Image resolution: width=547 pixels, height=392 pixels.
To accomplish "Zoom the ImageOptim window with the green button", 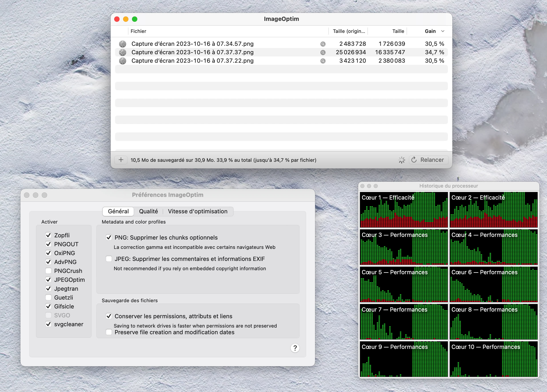I will coord(135,19).
